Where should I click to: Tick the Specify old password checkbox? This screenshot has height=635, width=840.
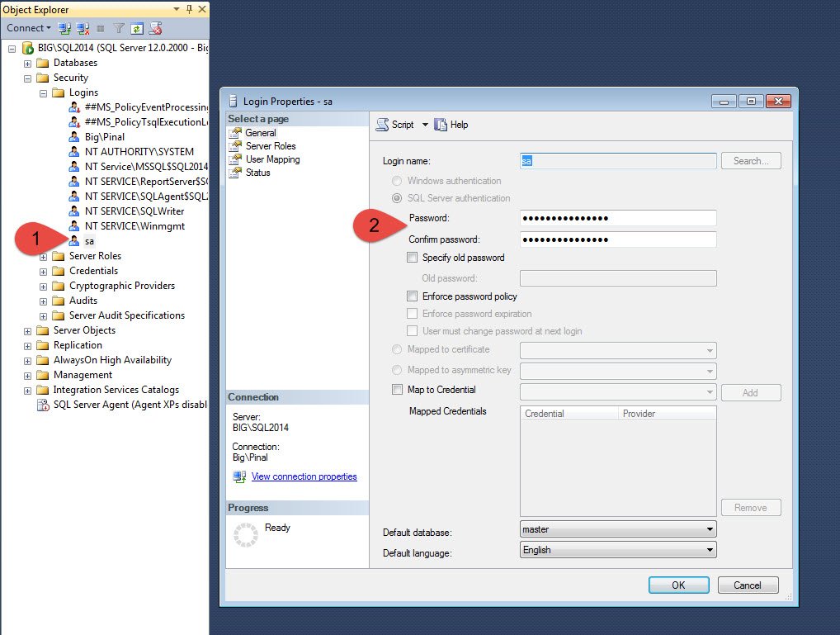[412, 258]
